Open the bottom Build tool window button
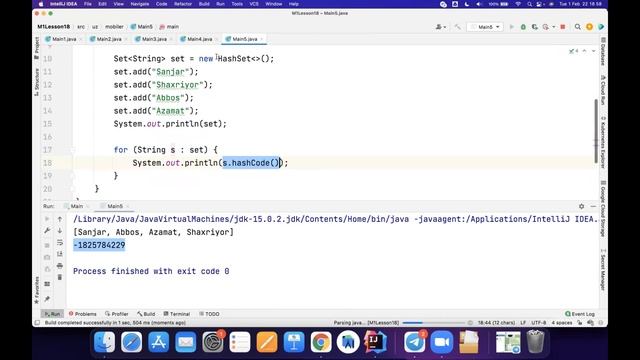This screenshot has height=360, width=640. coord(146,314)
